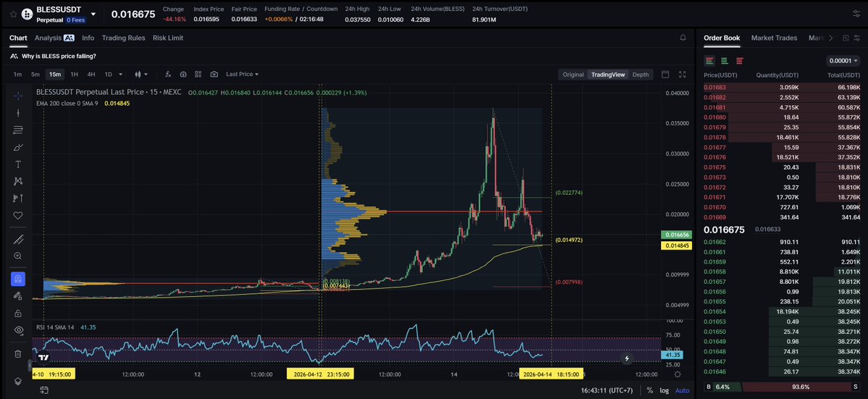868x399 pixels.
Task: Click the gauge icon in chart toolbar
Action: (x=183, y=74)
